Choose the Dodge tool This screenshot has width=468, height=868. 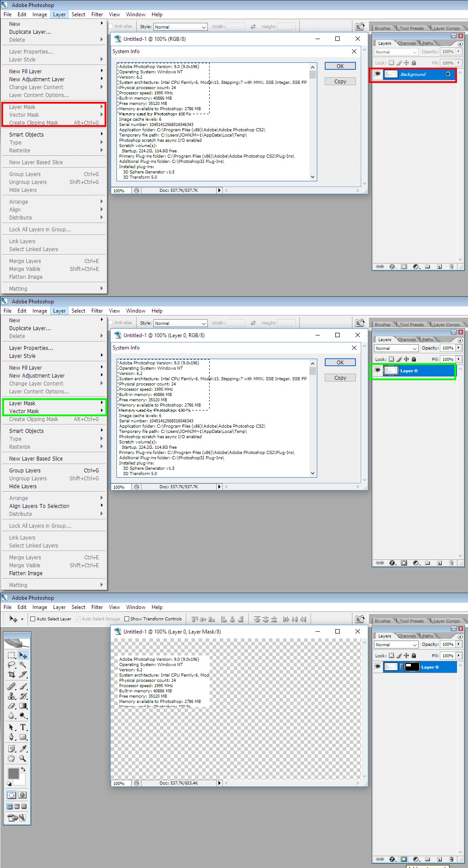(23, 716)
